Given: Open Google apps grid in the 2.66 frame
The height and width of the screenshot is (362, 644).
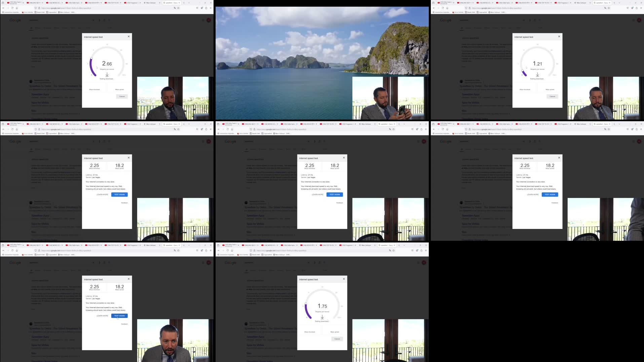Looking at the screenshot, I should [x=203, y=20].
